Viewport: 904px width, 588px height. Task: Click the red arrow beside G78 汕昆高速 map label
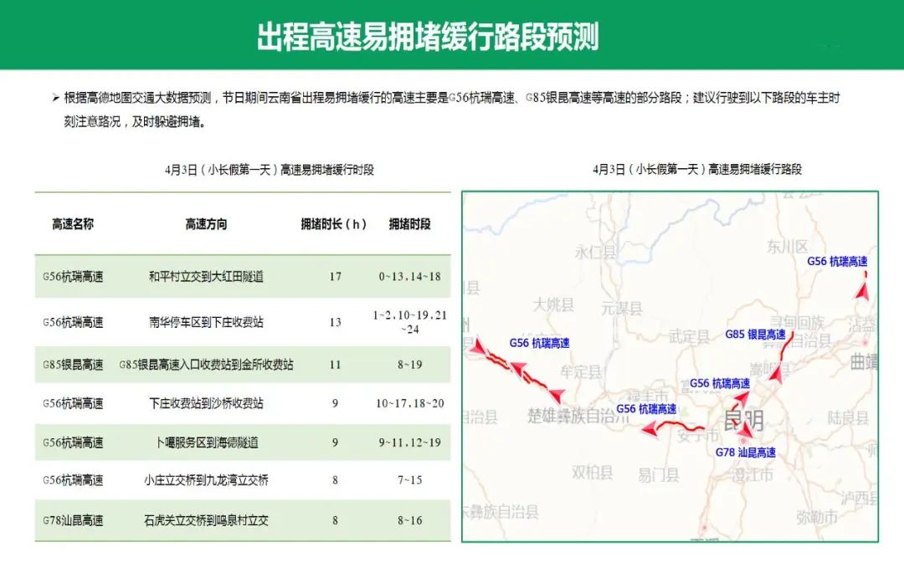(x=746, y=432)
